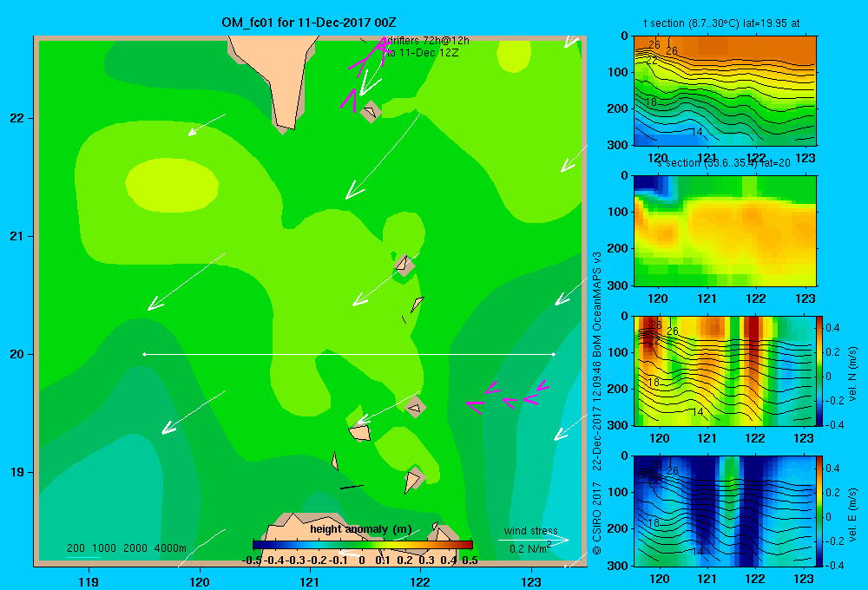Click the 'to 11-Dec 12Z' annotation text

tap(423, 53)
